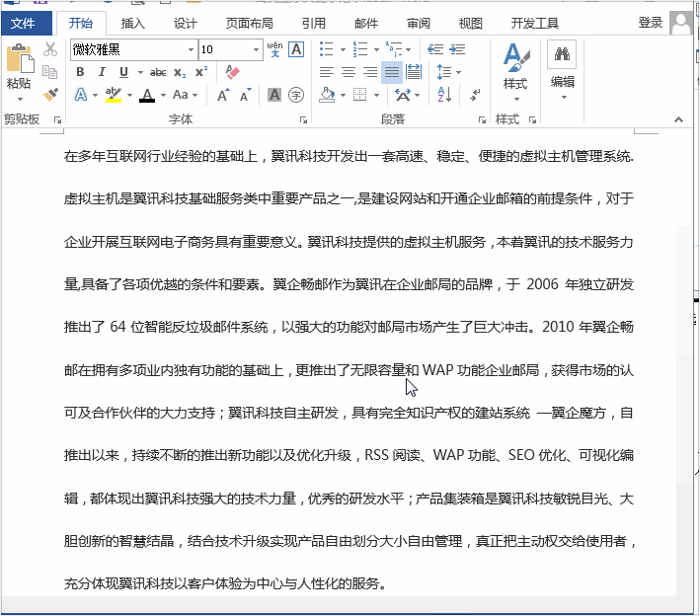The height and width of the screenshot is (616, 700).
Task: Click the Increase Indent icon
Action: [x=457, y=49]
